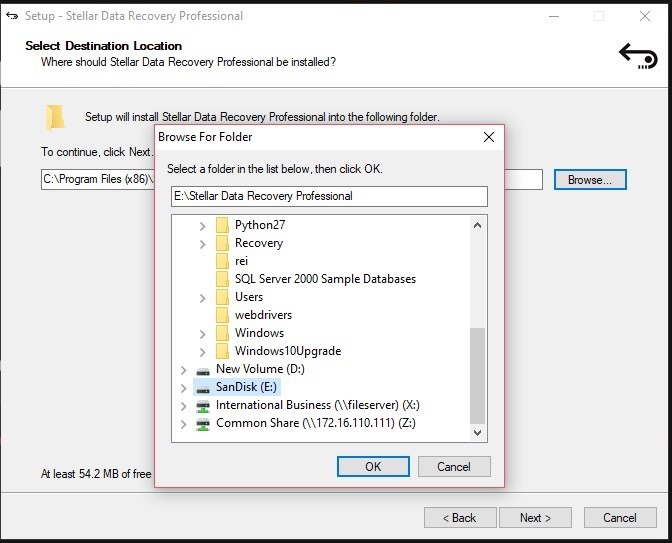The image size is (672, 543).
Task: Expand the Python27 folder
Action: click(x=202, y=226)
